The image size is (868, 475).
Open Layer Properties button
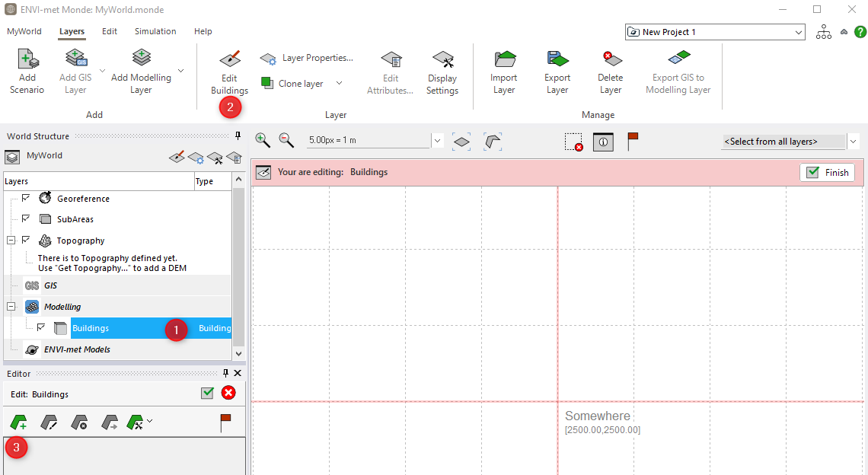pos(308,58)
